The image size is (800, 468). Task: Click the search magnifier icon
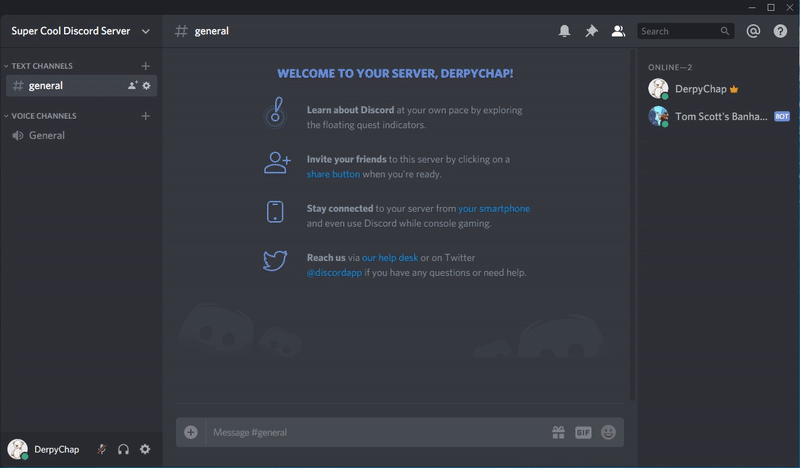click(724, 31)
